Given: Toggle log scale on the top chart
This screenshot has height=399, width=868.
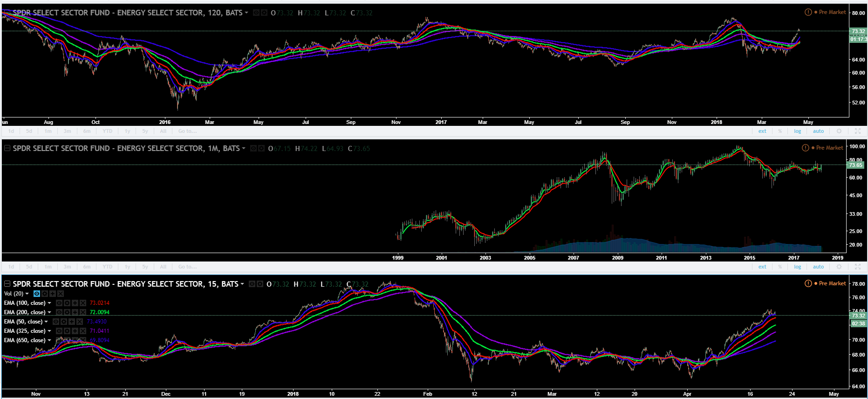Looking at the screenshot, I should coord(797,131).
